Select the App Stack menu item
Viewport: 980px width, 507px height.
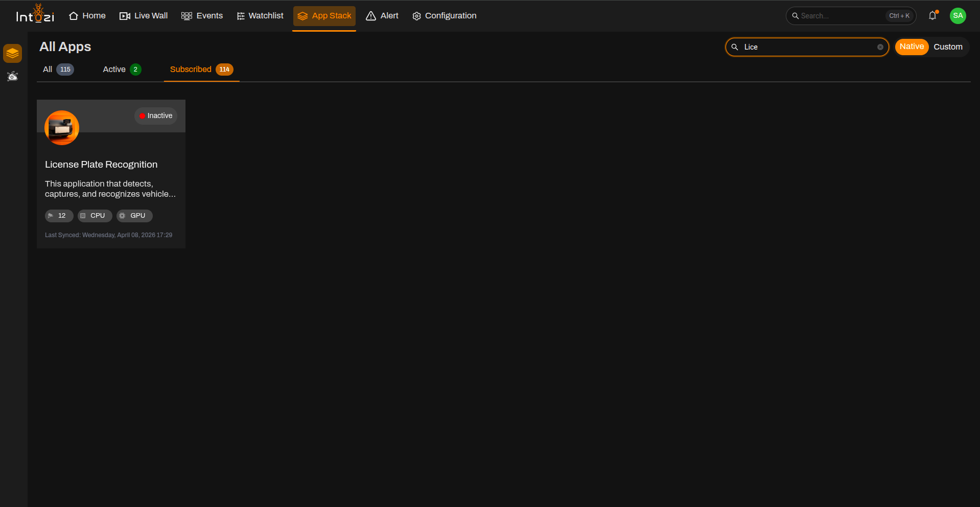tap(324, 16)
